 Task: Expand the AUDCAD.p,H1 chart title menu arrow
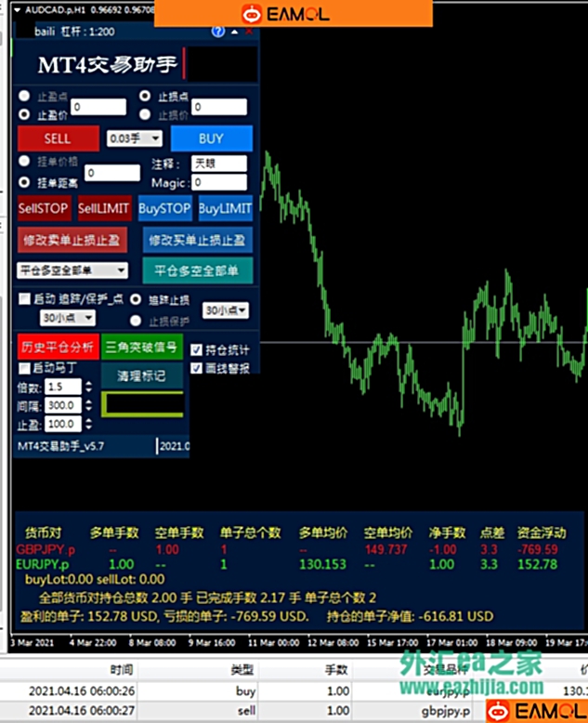click(17, 9)
